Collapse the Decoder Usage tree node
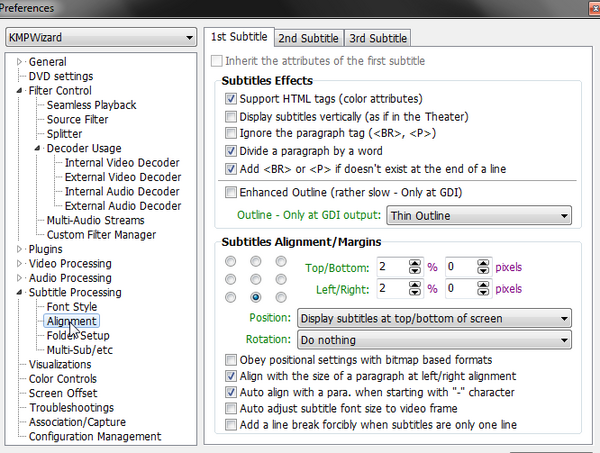The height and width of the screenshot is (453, 600). 37,148
